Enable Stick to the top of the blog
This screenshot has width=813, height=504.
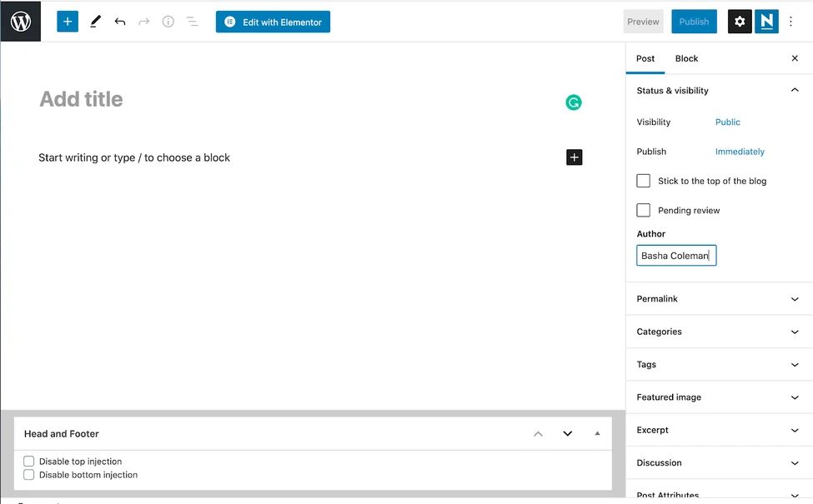(x=644, y=181)
